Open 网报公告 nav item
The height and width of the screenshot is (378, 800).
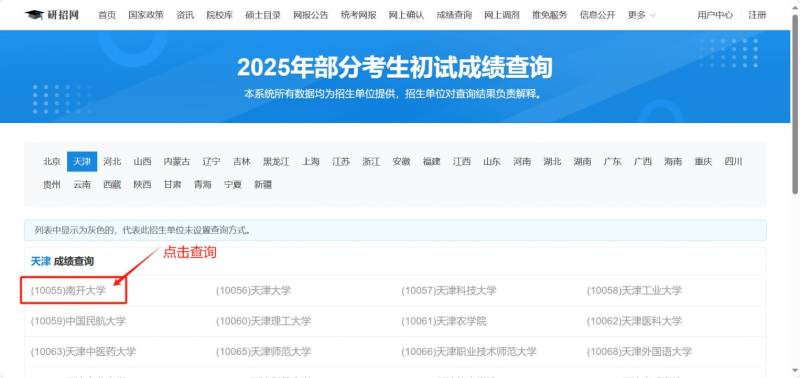point(311,15)
